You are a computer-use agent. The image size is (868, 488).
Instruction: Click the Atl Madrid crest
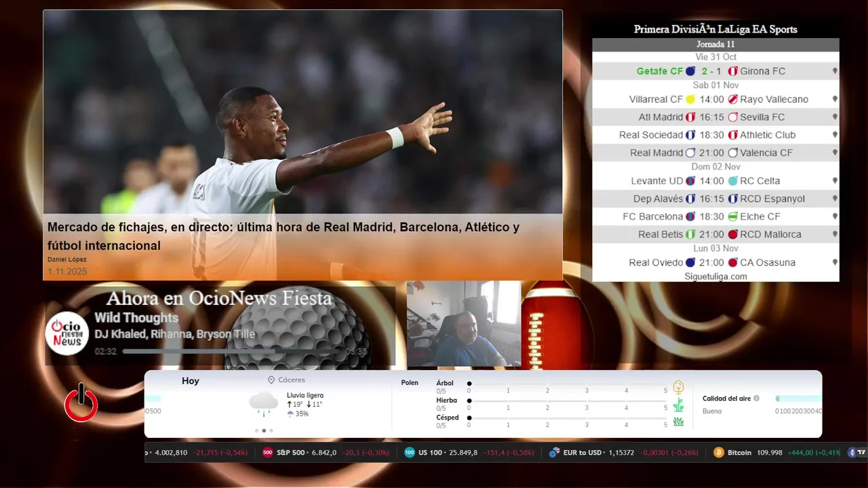[x=690, y=117]
